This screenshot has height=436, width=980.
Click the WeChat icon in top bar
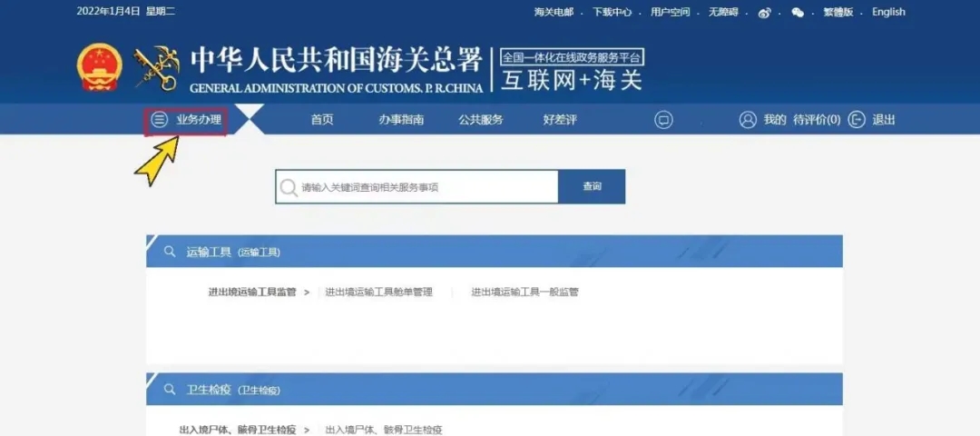798,13
